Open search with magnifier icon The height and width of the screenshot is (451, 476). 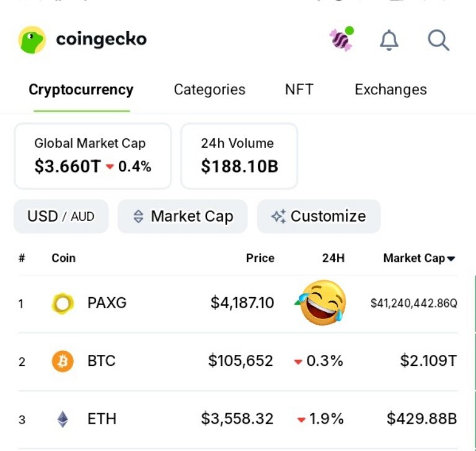pos(438,40)
